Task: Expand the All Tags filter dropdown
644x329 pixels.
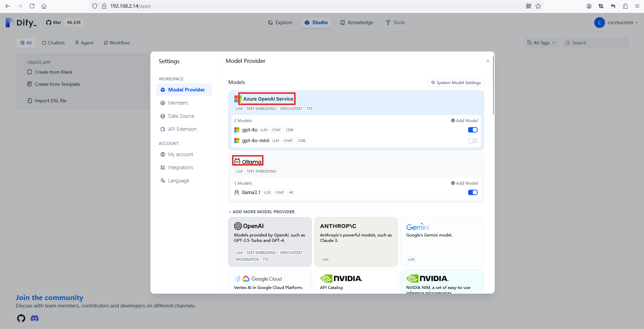Action: 541,43
